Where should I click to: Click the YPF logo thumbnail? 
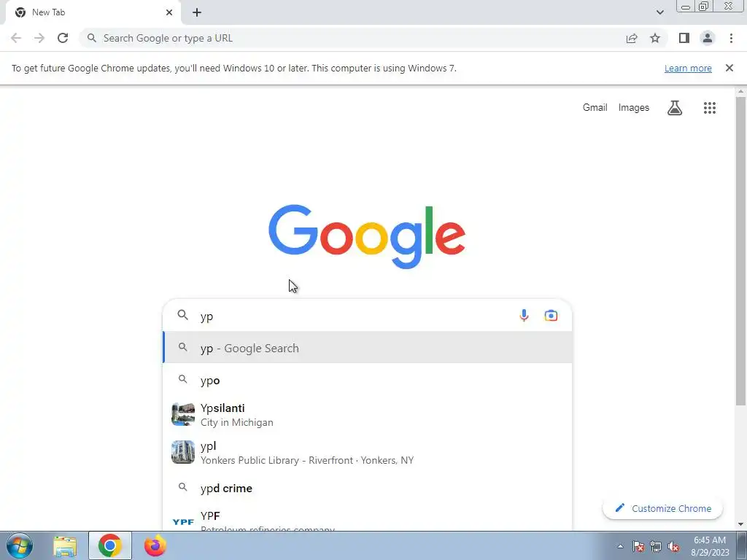(183, 522)
